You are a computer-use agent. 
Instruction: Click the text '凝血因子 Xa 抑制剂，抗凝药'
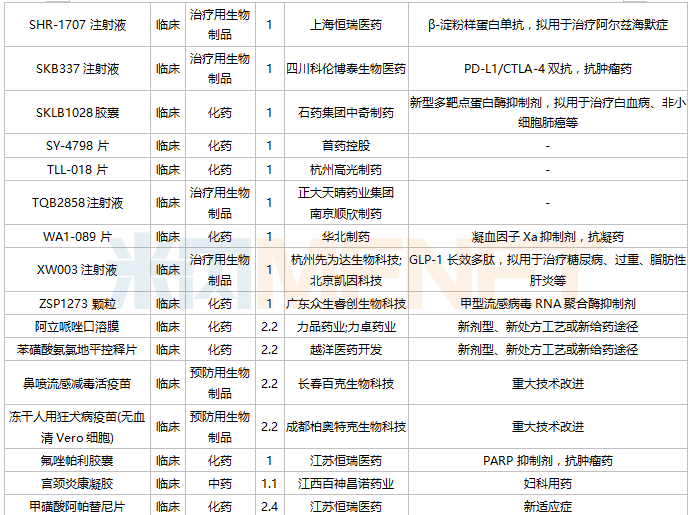point(548,237)
